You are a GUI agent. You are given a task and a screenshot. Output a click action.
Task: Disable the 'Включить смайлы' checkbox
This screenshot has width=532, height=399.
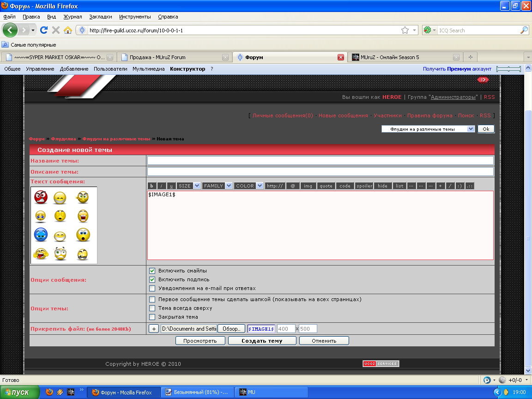tap(152, 271)
